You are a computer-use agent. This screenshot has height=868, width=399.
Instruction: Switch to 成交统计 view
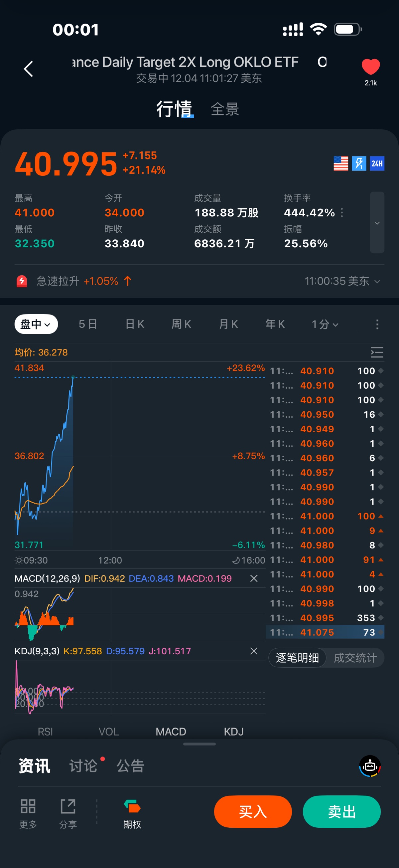(x=355, y=658)
